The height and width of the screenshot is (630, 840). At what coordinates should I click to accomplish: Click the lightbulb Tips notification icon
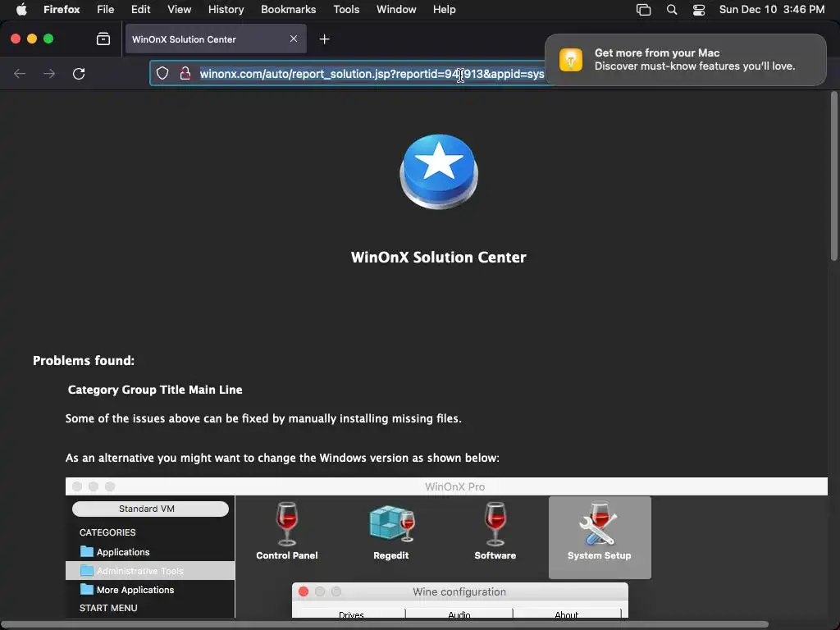point(571,59)
